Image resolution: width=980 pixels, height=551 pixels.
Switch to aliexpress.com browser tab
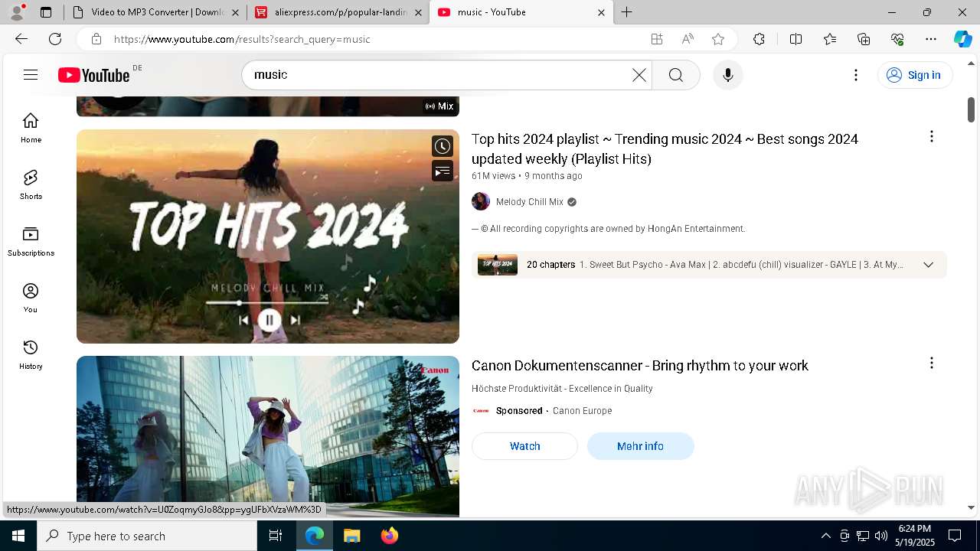tap(339, 12)
